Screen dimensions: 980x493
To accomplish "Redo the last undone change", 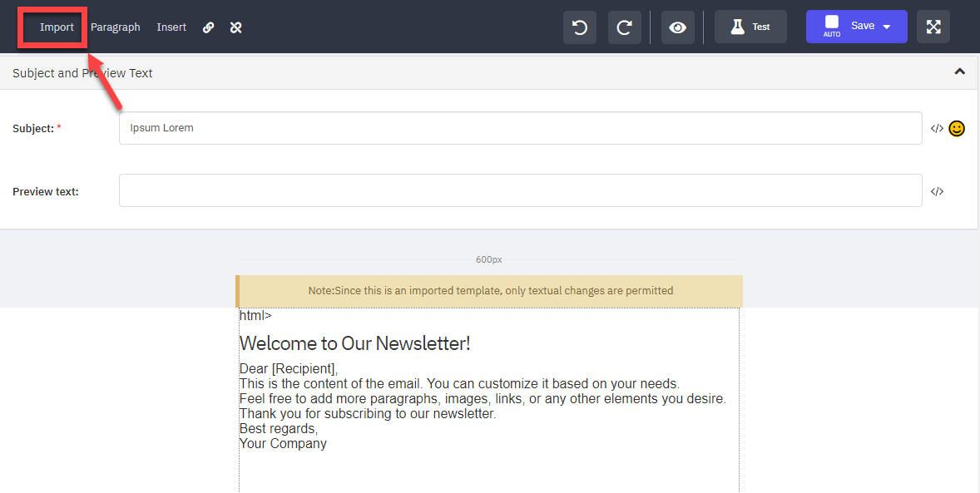I will 625,27.
